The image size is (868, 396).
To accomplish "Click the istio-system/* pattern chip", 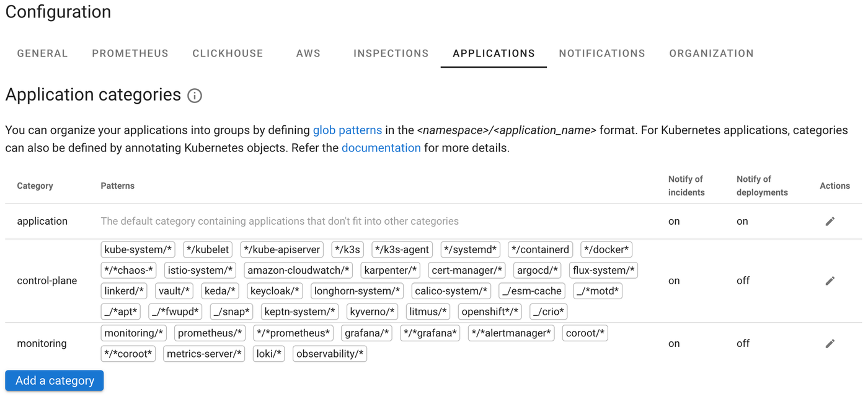I will (201, 271).
